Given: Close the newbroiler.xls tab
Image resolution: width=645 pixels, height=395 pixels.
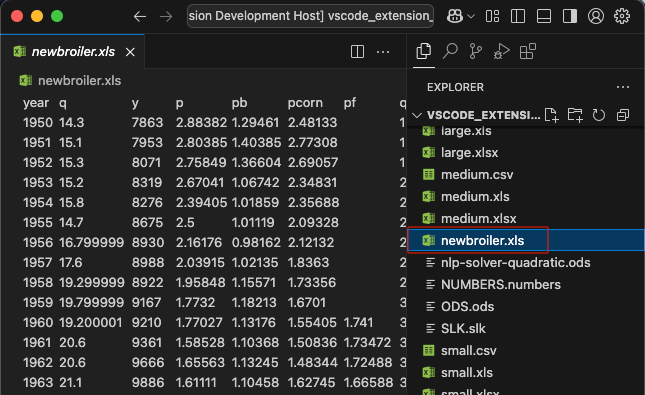Looking at the screenshot, I should point(130,52).
